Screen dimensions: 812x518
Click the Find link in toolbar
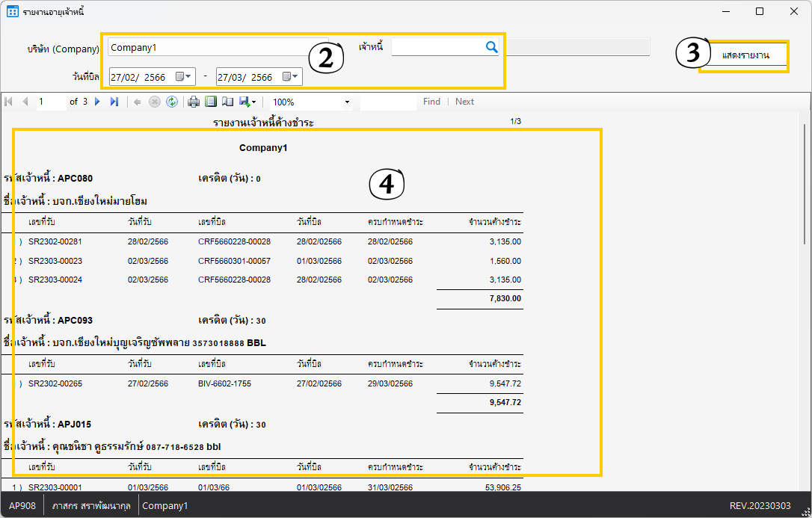coord(431,102)
